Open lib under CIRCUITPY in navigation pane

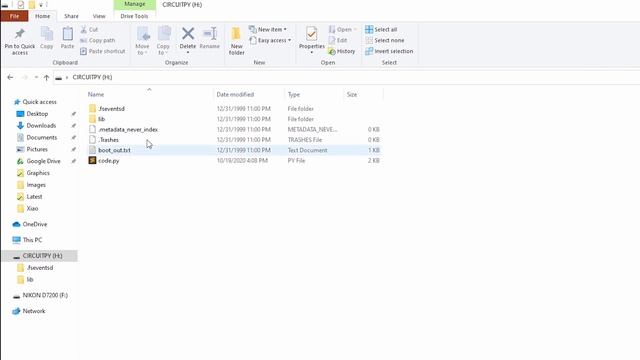pos(30,280)
